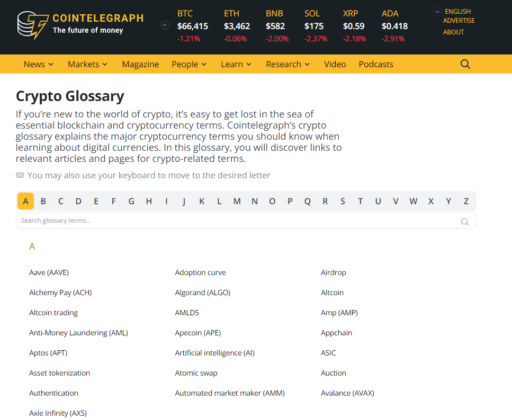Open the BNB price ticker
Viewport: 512px width, 420px height.
point(277,26)
